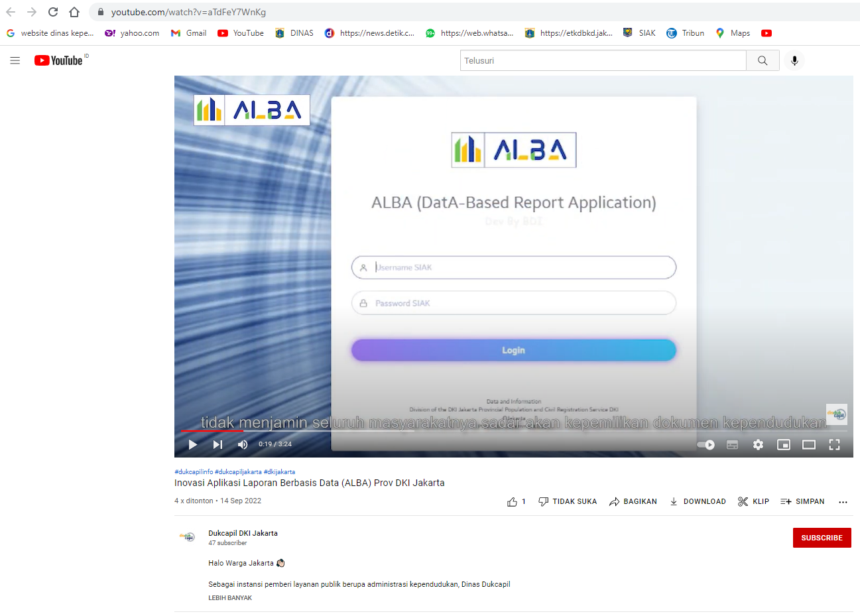Viewport: 860px width, 616px height.
Task: Open the #dukcapilinfo hashtag
Action: (x=194, y=472)
